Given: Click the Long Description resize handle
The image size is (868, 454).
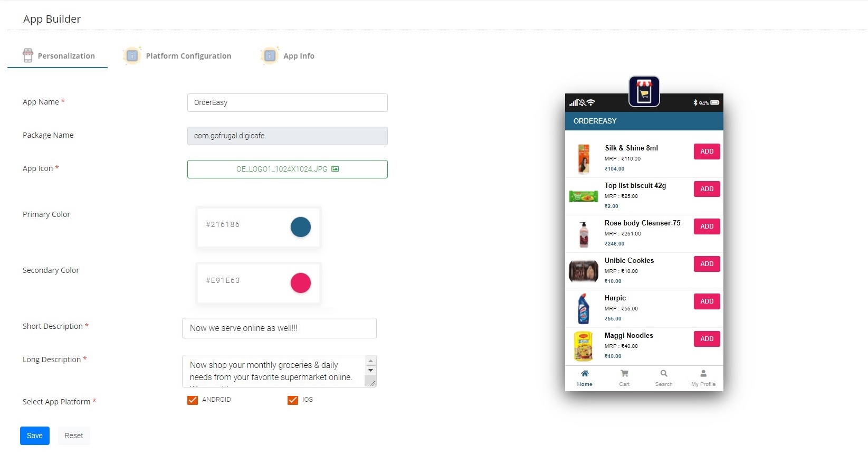Looking at the screenshot, I should point(371,383).
